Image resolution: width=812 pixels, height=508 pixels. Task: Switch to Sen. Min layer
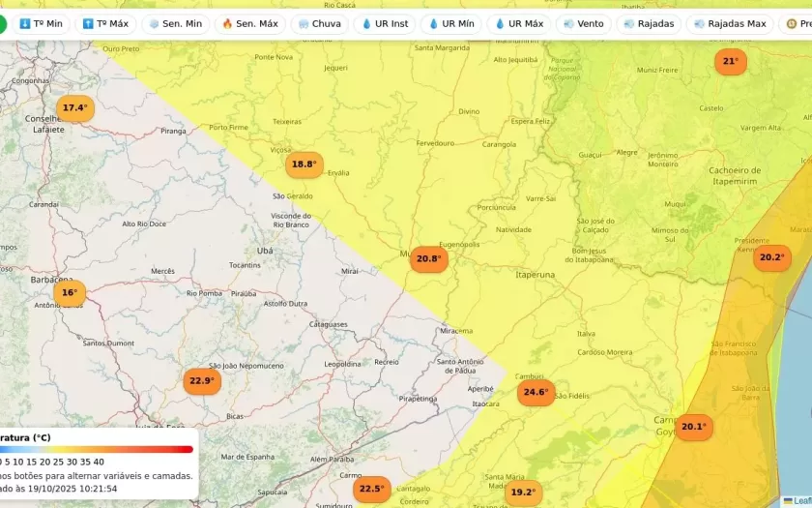(175, 23)
